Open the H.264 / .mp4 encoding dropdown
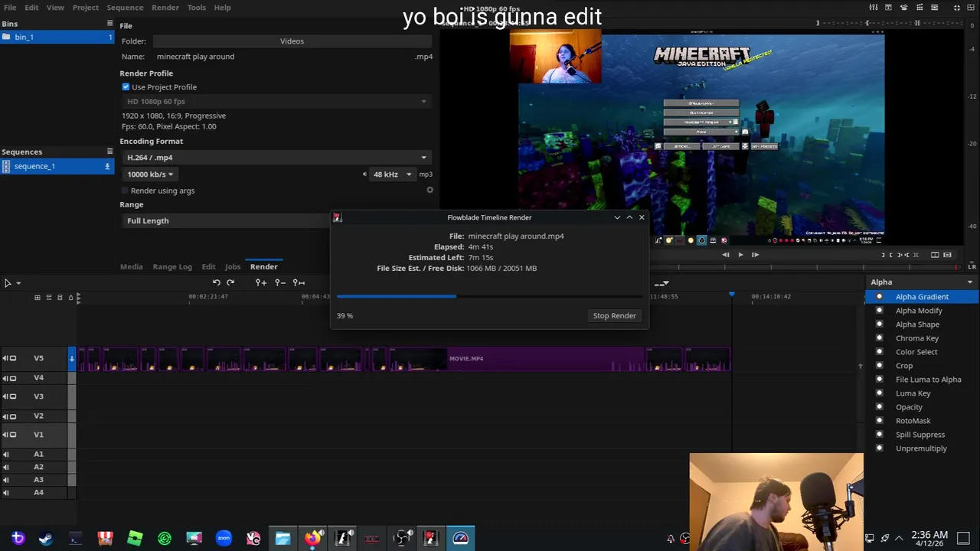 tap(276, 158)
